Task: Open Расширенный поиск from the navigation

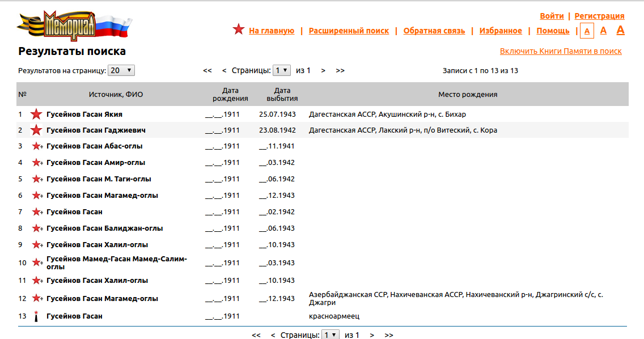Action: click(x=349, y=31)
